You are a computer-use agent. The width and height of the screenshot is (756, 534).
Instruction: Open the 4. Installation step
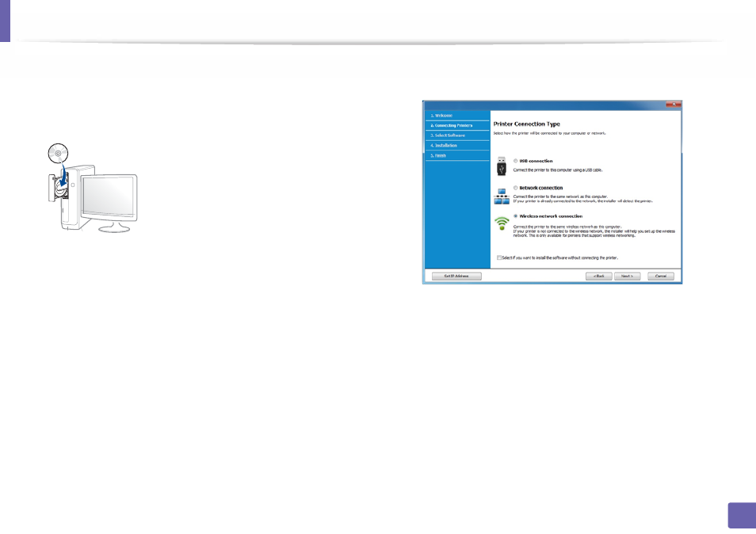pos(457,146)
